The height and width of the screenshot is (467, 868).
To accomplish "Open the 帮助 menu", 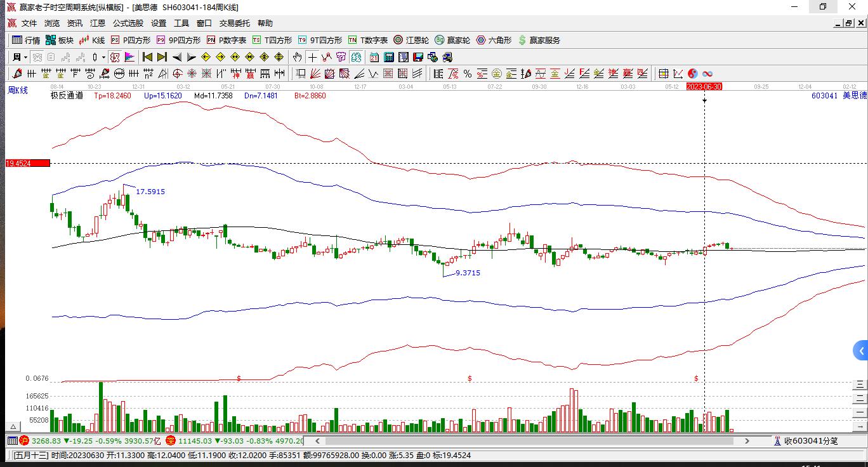I will [265, 23].
